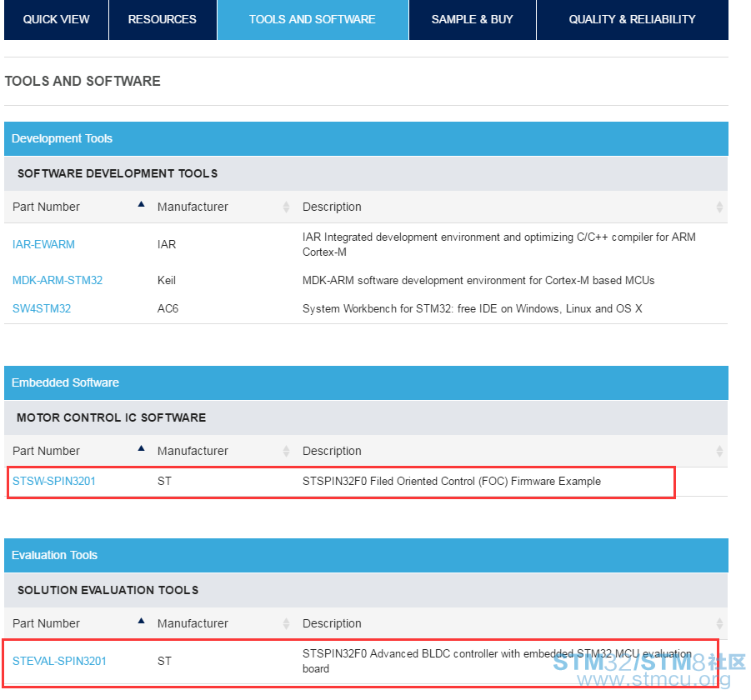The width and height of the screenshot is (751, 700).
Task: Open the QUICK VIEW tab
Action: (56, 20)
